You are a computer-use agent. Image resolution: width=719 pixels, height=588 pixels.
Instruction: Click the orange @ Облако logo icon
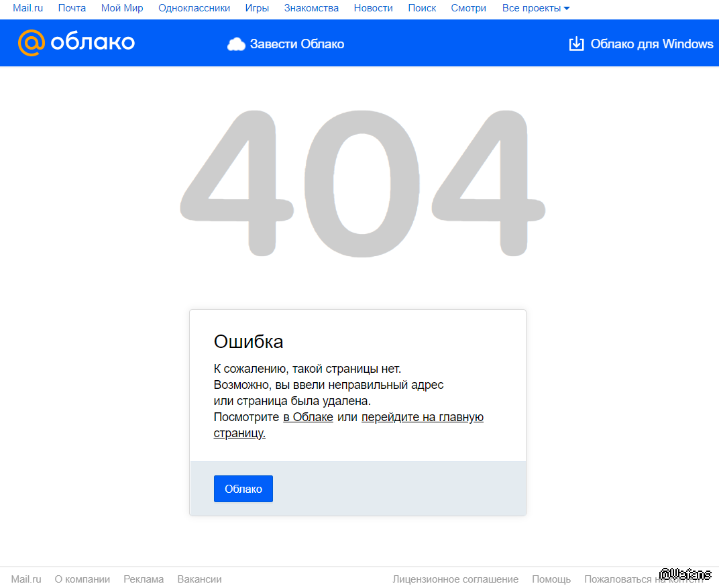click(x=31, y=43)
